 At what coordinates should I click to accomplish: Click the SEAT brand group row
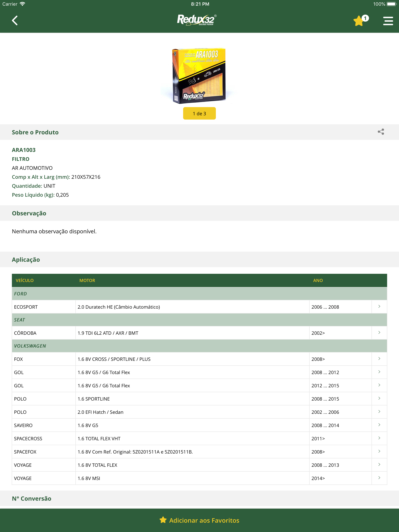(x=199, y=320)
